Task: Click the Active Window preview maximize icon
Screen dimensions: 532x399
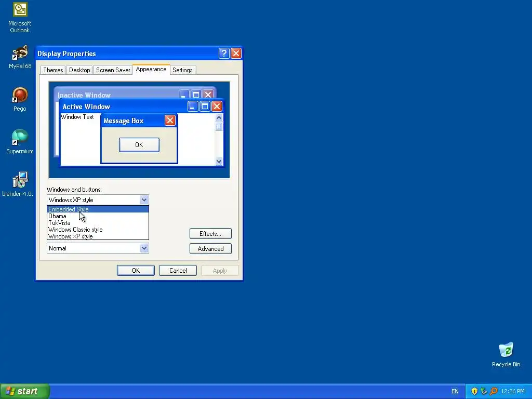Action: tap(205, 107)
